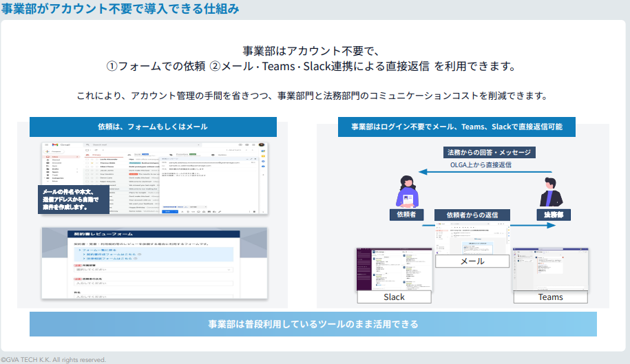
Task: Click the blue send button in compose window
Action: 170,211
